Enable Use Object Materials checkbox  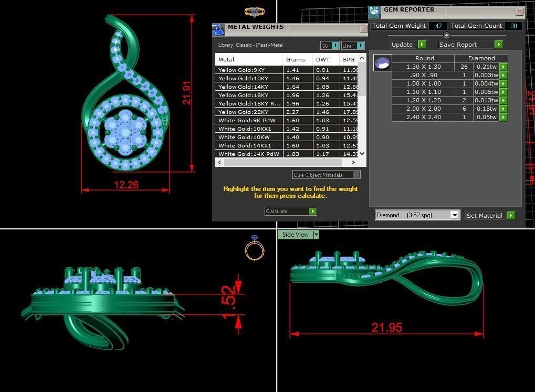tap(356, 175)
